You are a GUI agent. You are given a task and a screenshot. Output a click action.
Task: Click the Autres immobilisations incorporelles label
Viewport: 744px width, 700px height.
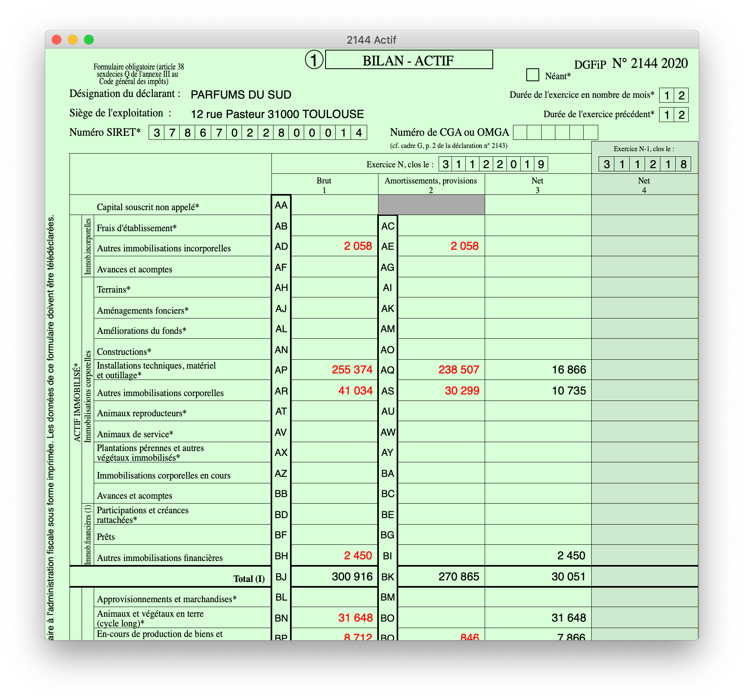coord(164,248)
